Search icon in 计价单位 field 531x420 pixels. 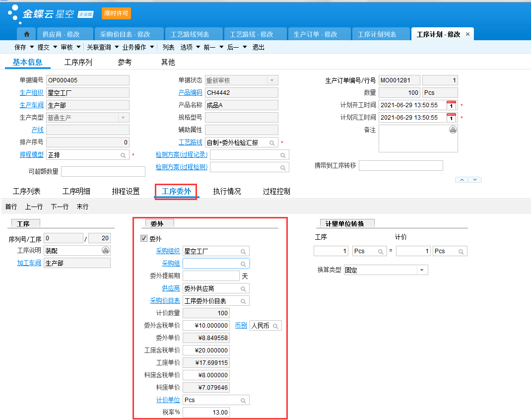click(243, 401)
